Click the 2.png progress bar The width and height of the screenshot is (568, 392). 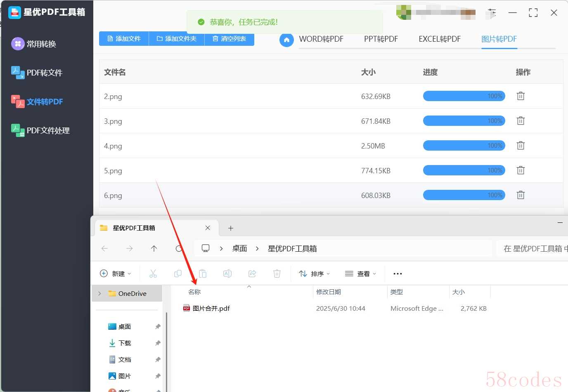click(464, 96)
